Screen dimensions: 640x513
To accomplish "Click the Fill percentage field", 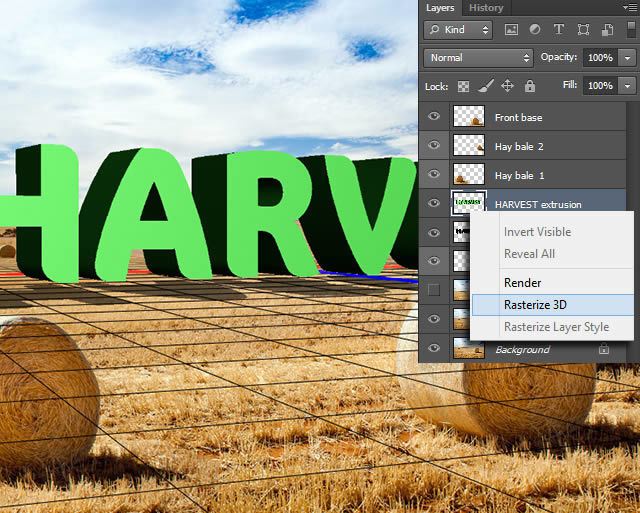I will pyautogui.click(x=600, y=86).
